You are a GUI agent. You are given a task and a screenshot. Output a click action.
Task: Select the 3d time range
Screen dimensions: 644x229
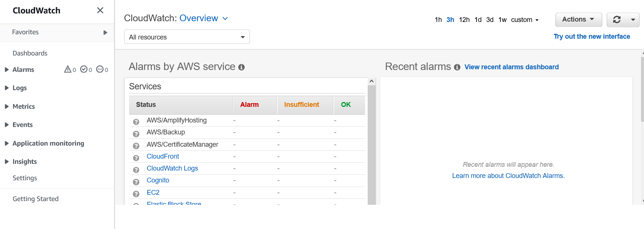tap(490, 20)
